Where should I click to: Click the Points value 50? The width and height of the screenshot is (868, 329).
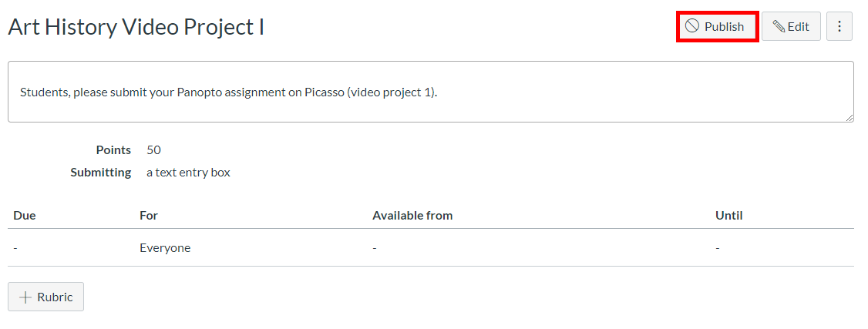click(154, 149)
